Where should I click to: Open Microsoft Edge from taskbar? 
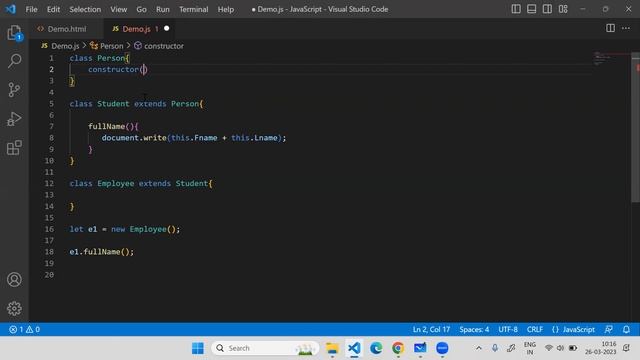click(376, 348)
